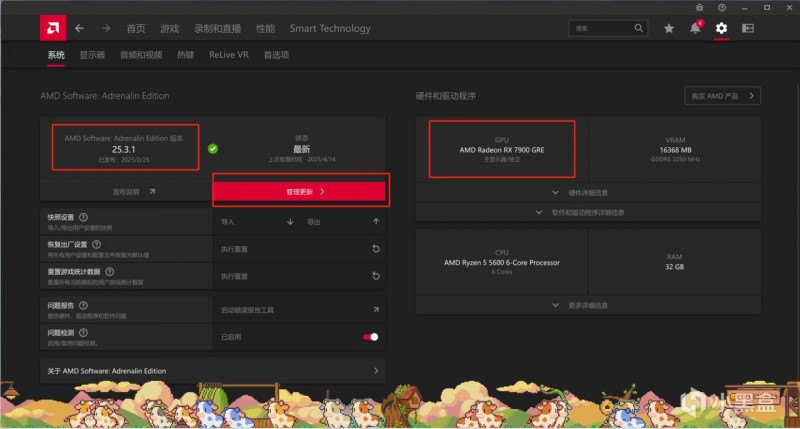Click the AMD logo icon

click(x=53, y=28)
